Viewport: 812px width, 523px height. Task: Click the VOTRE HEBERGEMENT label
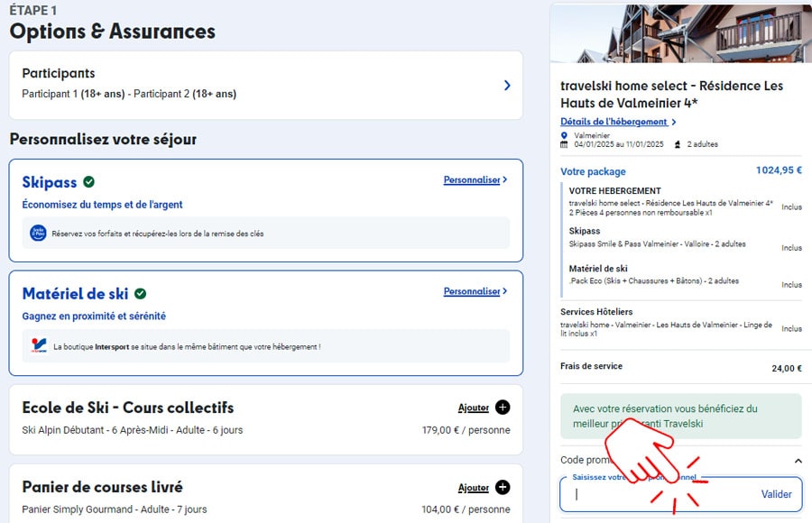[614, 190]
